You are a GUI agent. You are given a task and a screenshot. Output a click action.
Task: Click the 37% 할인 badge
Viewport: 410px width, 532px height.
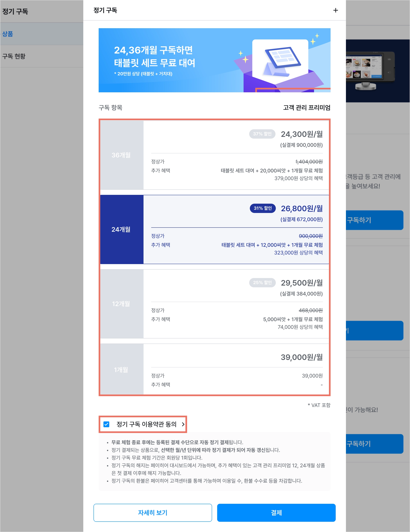click(262, 134)
